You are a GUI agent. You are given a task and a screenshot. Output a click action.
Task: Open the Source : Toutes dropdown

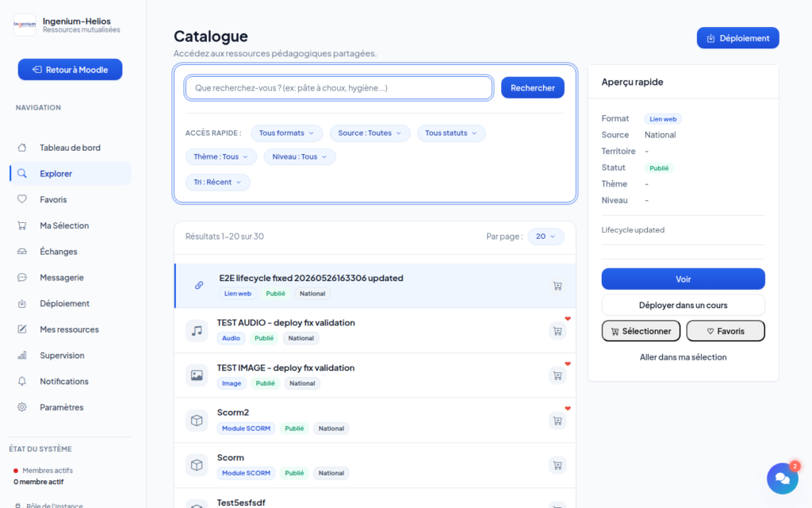[370, 133]
